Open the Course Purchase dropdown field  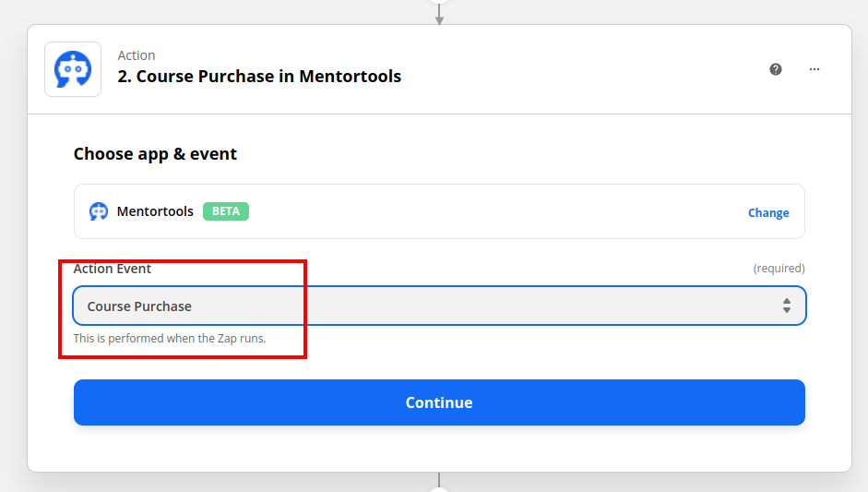440,306
